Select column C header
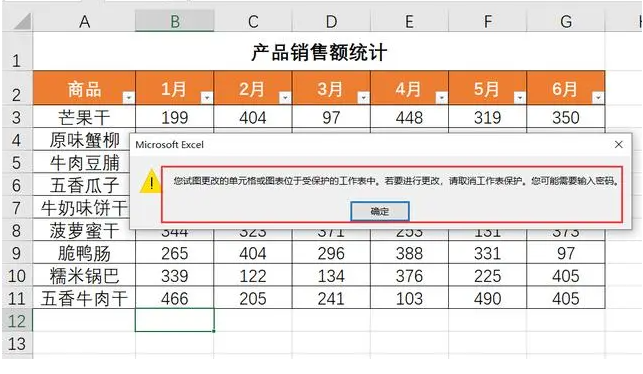Viewport: 643px width, 374px height. tap(253, 21)
